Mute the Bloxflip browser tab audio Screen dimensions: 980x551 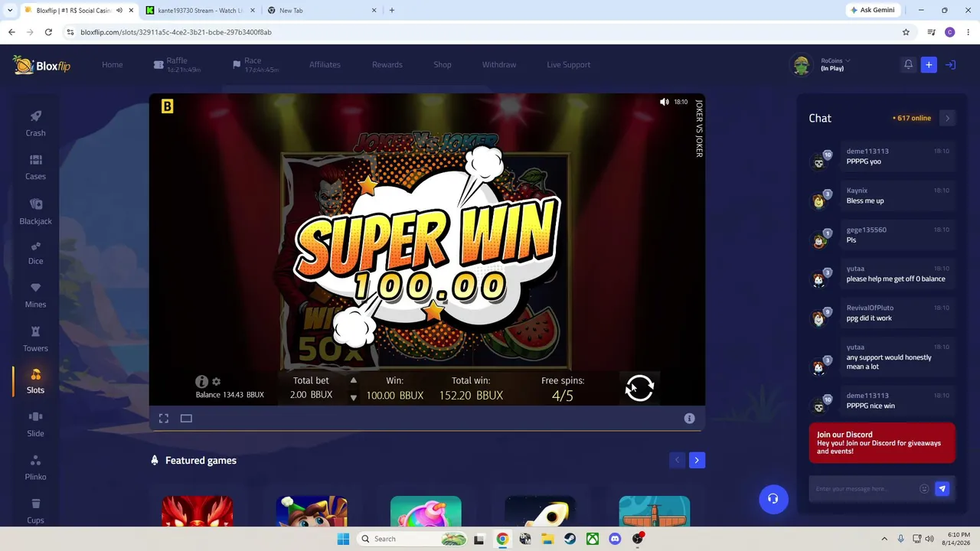click(x=119, y=11)
